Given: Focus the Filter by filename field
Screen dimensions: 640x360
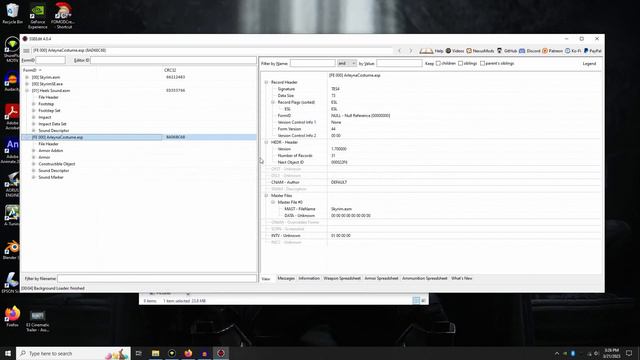Looking at the screenshot, I should (x=157, y=278).
